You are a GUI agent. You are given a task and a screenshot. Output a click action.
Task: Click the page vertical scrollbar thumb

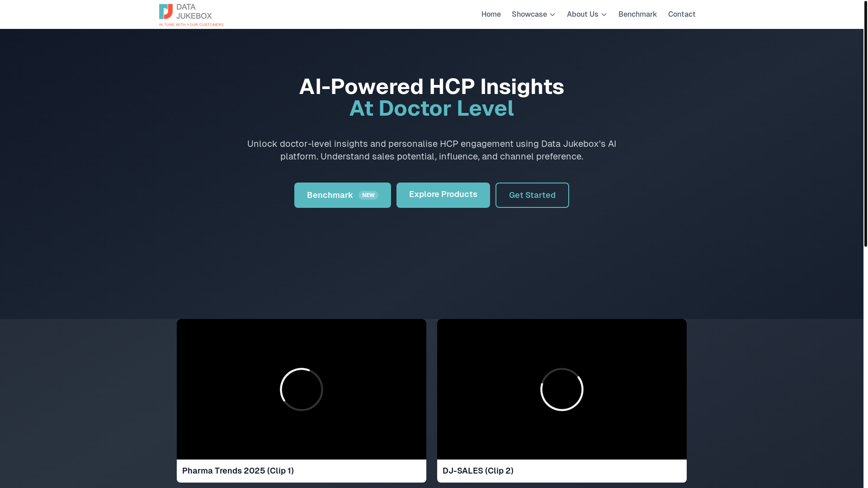866,123
